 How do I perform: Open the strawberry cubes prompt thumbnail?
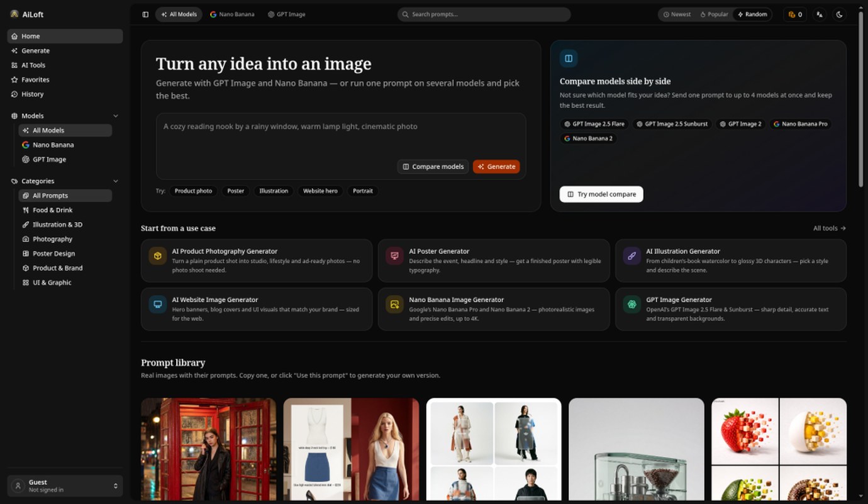pyautogui.click(x=779, y=449)
